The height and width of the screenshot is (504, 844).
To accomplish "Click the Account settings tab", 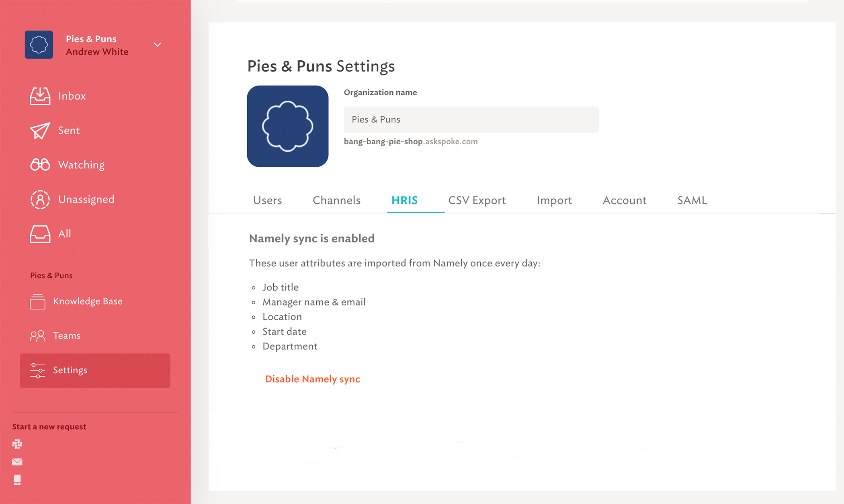I will click(625, 200).
